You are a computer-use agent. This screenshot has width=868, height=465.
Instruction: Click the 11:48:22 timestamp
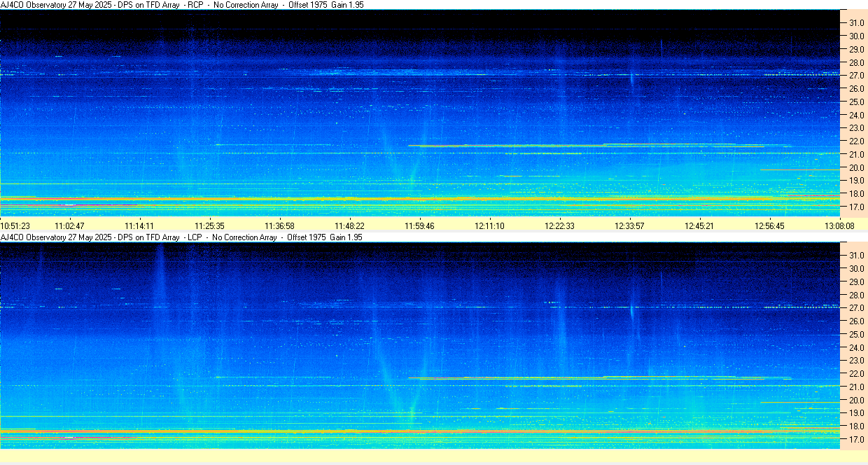point(349,225)
